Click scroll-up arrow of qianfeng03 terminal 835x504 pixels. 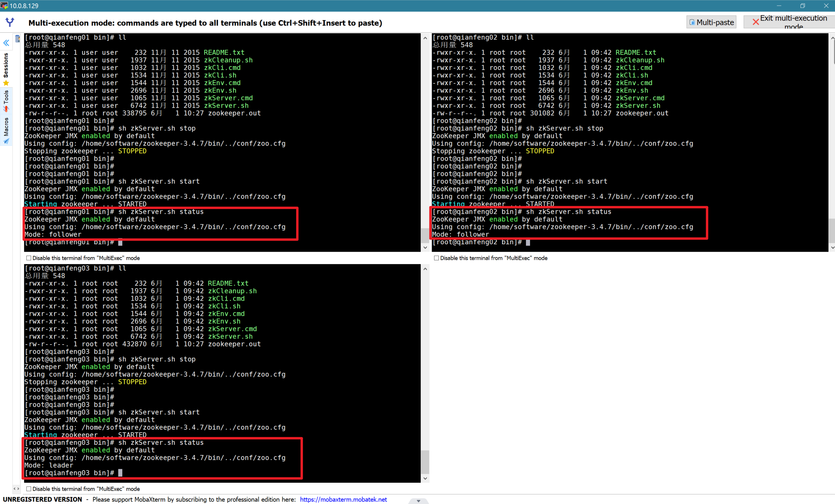coord(425,269)
